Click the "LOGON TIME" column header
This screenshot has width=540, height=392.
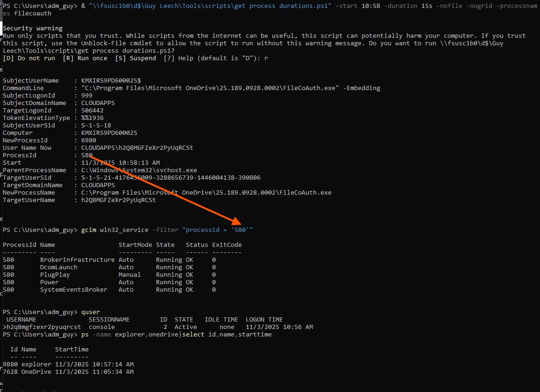click(x=264, y=319)
